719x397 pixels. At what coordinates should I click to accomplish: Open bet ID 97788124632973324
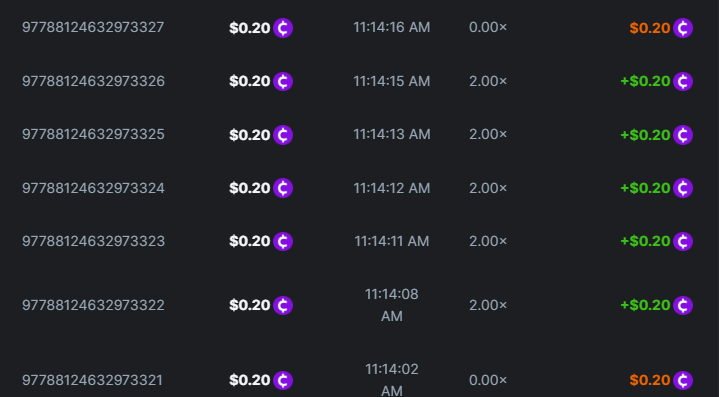[93, 188]
